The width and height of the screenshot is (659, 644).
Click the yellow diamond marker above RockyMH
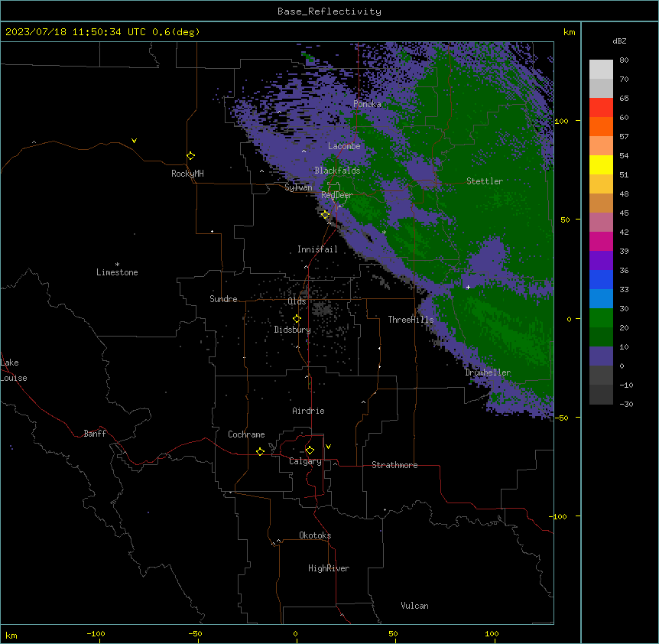pos(191,156)
